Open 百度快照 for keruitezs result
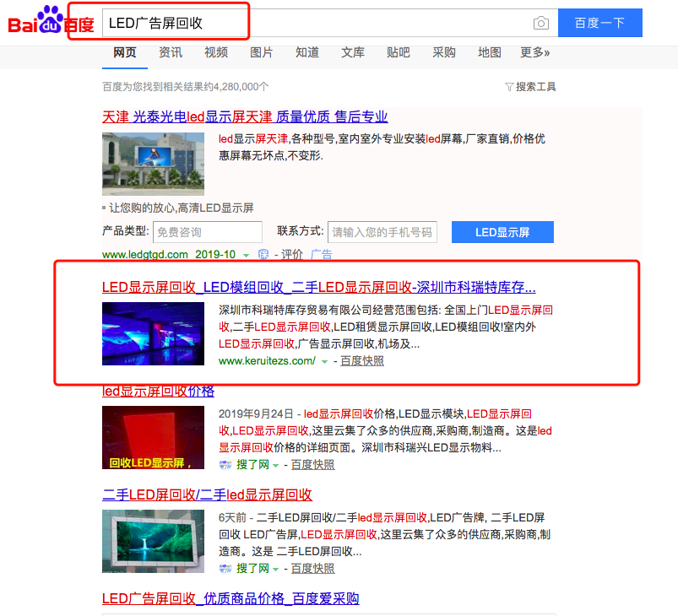Image resolution: width=678 pixels, height=616 pixels. pos(362,361)
